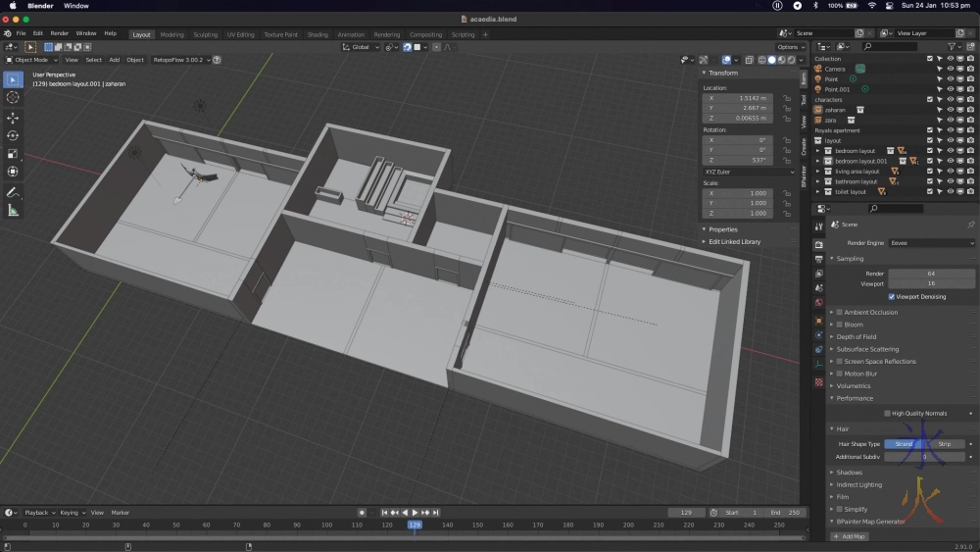Expand the living area layout collection
This screenshot has width=980, height=552.
coord(817,172)
